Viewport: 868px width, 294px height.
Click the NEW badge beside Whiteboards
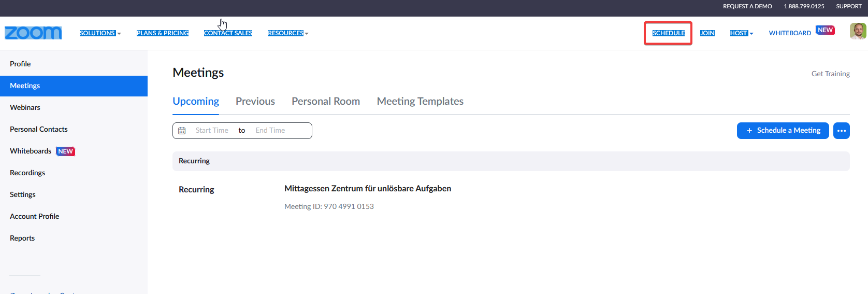tap(66, 151)
